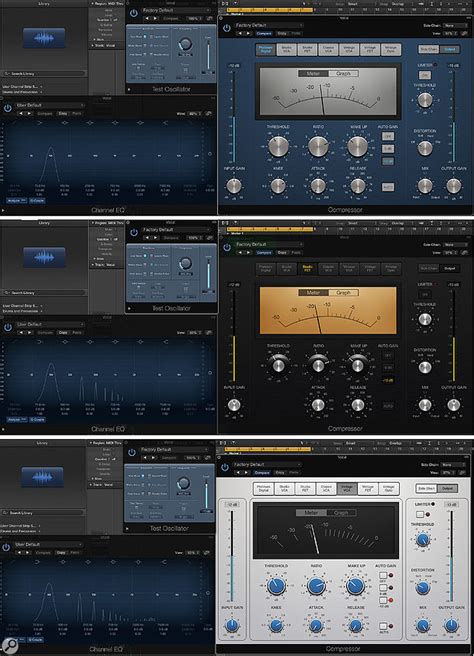This screenshot has width=474, height=656.
Task: Switch to Graph view on the white compressor
Action: (x=341, y=512)
